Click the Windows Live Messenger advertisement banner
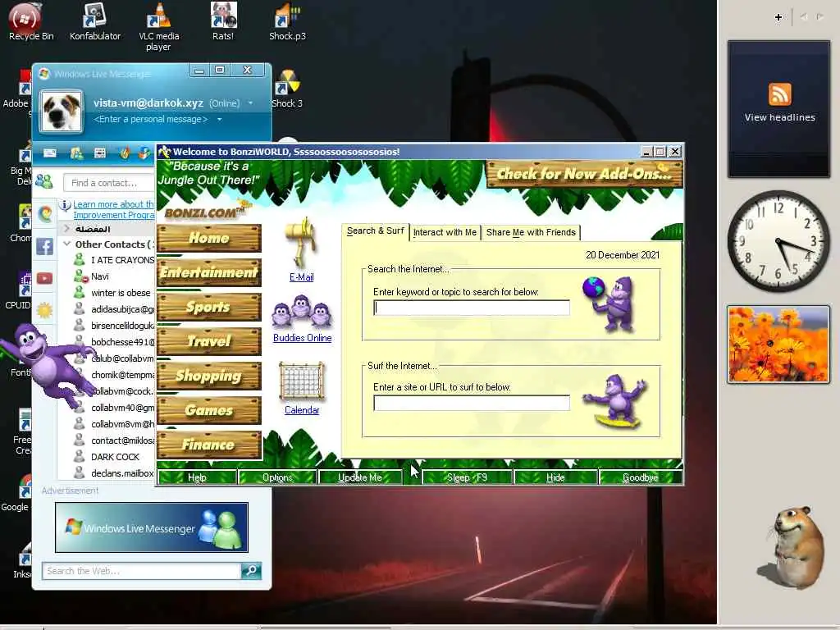The height and width of the screenshot is (630, 840). coord(152,527)
